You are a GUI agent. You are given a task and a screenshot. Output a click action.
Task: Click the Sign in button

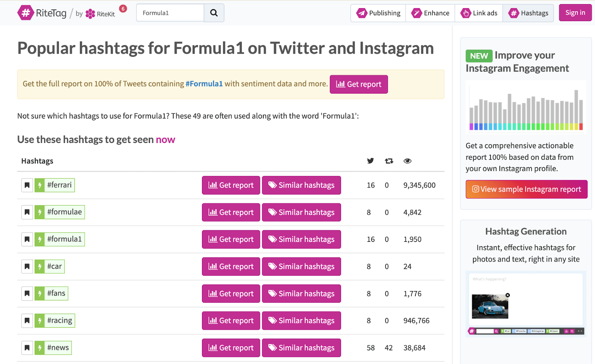[x=575, y=12]
